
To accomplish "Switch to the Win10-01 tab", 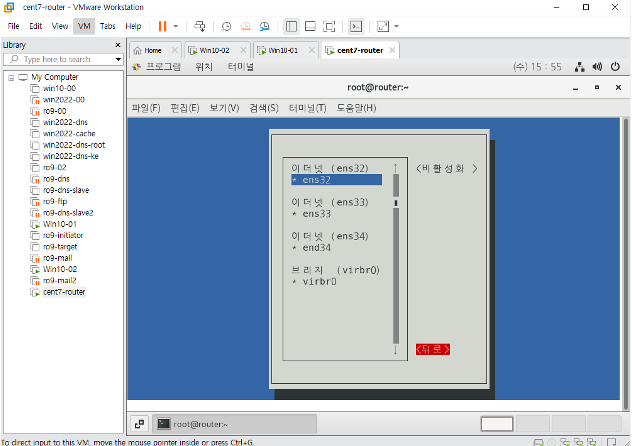I will (283, 50).
